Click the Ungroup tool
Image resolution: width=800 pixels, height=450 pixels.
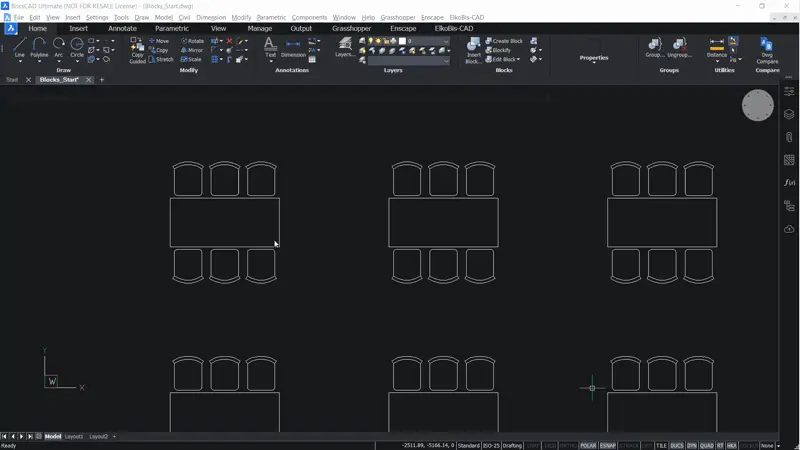(679, 47)
